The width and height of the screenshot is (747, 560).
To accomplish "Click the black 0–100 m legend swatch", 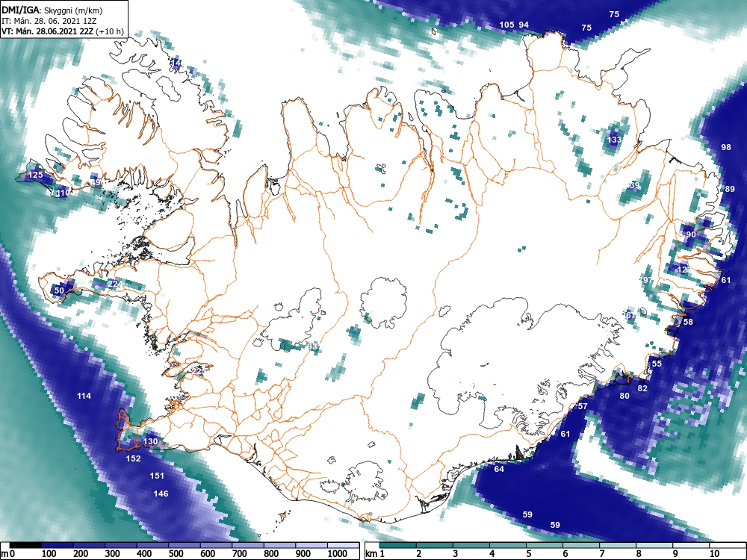I will tap(25, 545).
